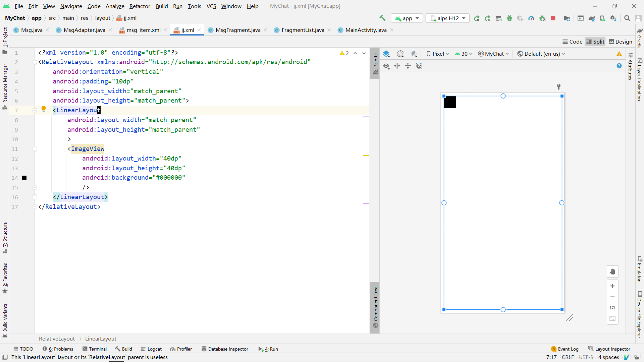Image resolution: width=644 pixels, height=362 pixels.
Task: Open the app run configuration dropdown
Action: click(407, 18)
